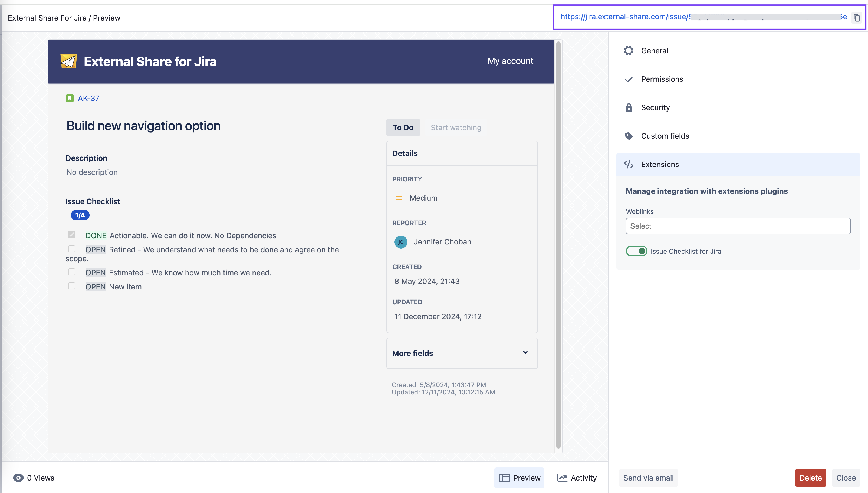Click the green AK-37 issue type icon
Screen dimensions: 868x493
70,99
